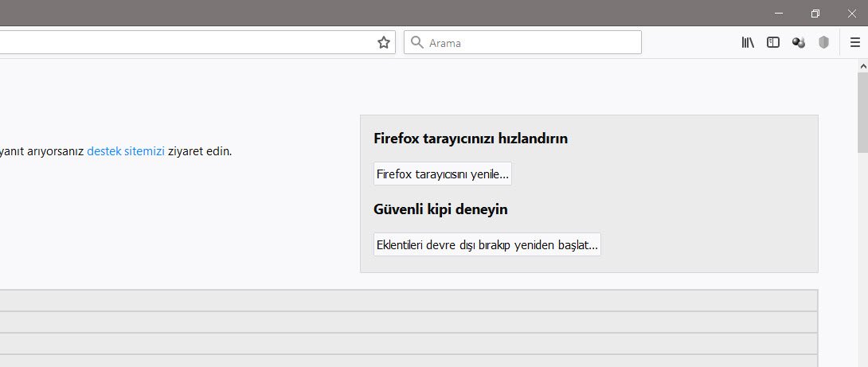Open the hamburger application menu
This screenshot has width=868, height=367.
(854, 43)
